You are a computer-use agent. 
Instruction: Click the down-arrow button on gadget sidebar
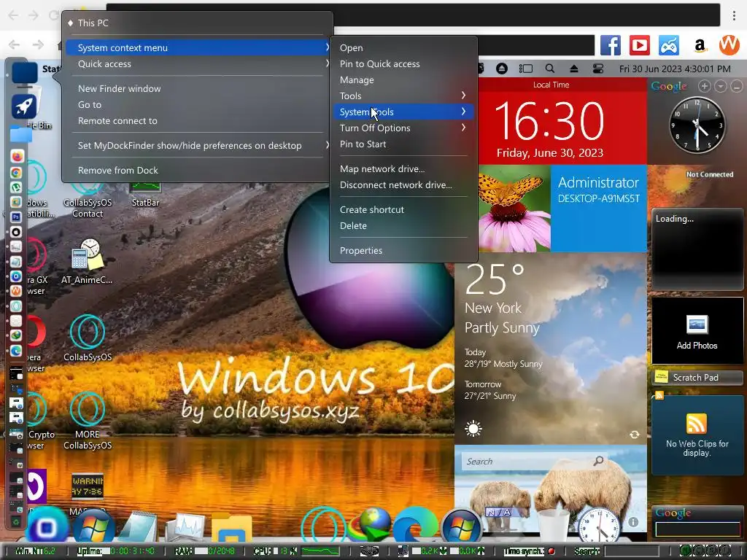pos(721,86)
